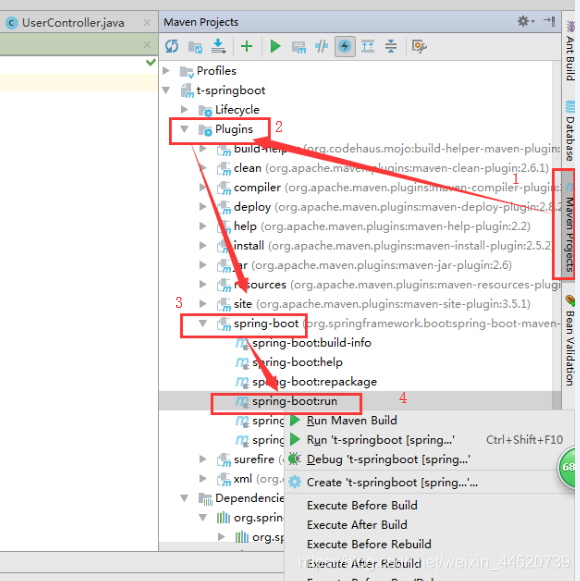Open Maven Settings wrench icon

[419, 46]
